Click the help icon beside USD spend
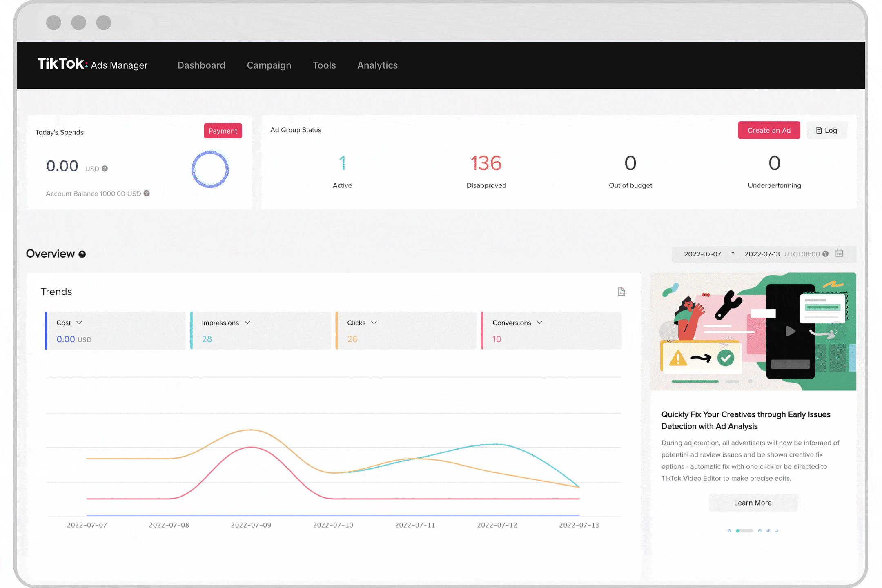The width and height of the screenshot is (882, 588). [x=105, y=169]
